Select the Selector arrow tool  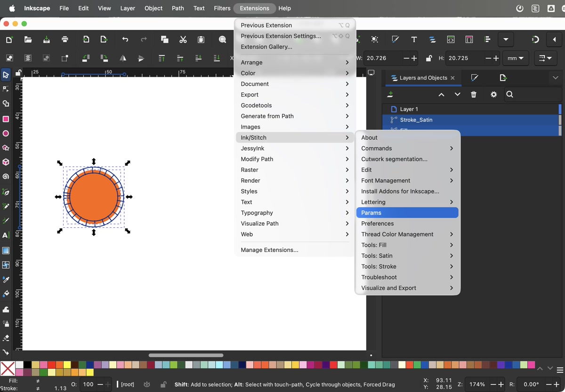[6, 75]
